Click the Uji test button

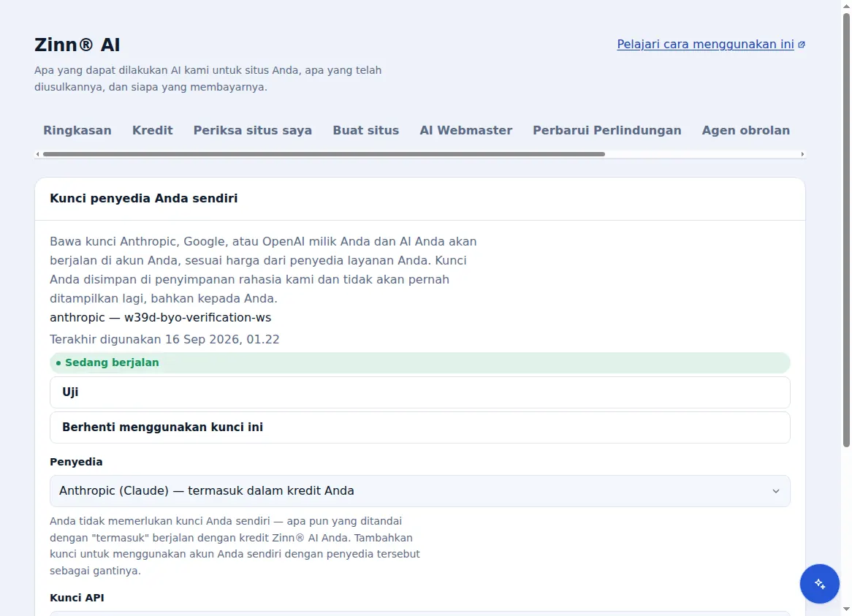[x=419, y=392]
